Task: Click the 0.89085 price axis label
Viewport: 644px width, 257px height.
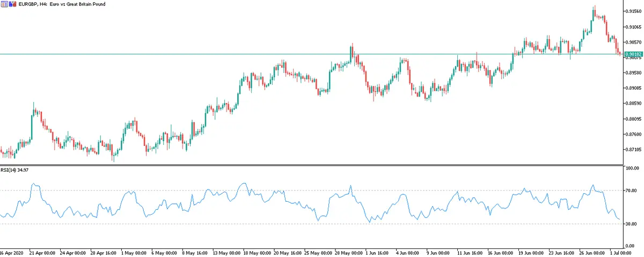Action: 634,87
